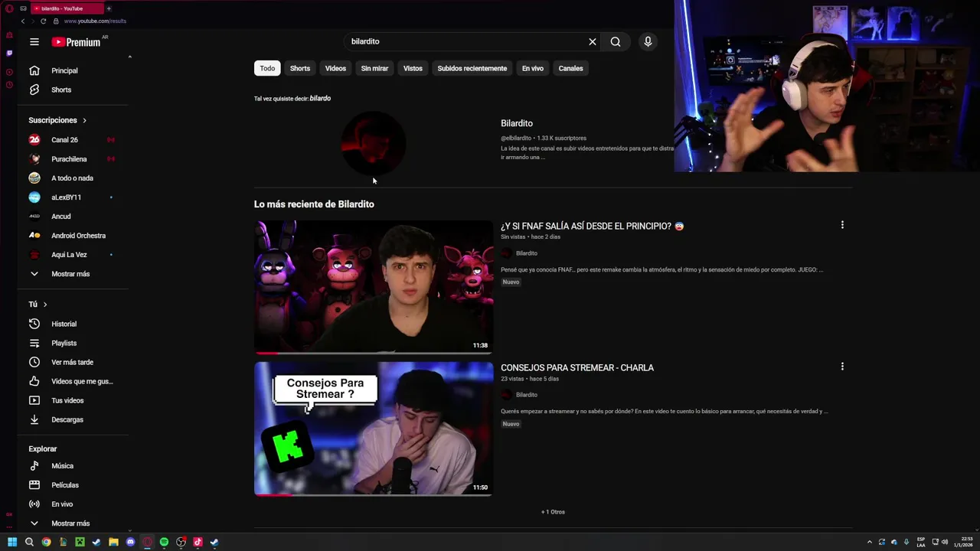Open the Consejos Para Stremear thumbnail

point(374,429)
